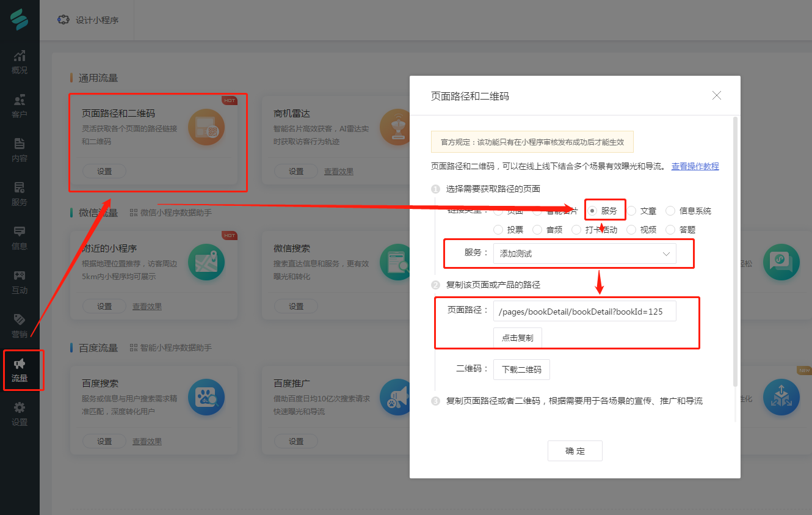Open 查看效果 on the 附近的小程序 card
Viewport: 812px width, 515px height.
[147, 307]
